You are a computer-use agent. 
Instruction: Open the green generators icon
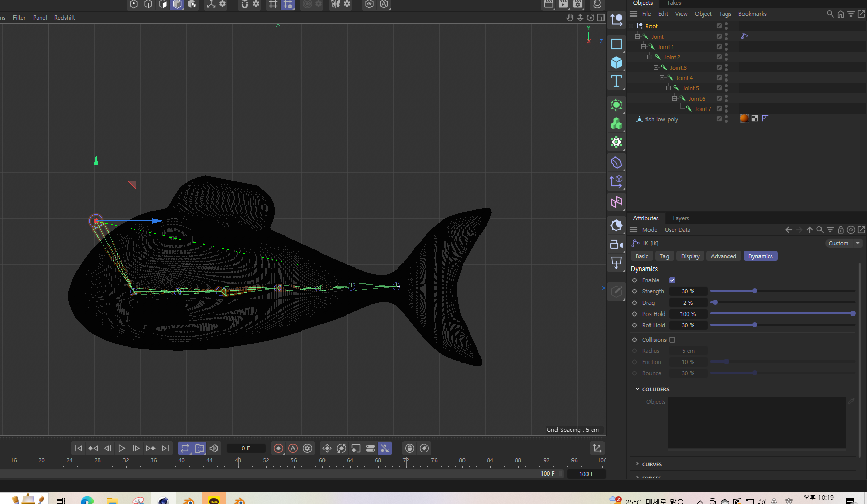point(616,105)
